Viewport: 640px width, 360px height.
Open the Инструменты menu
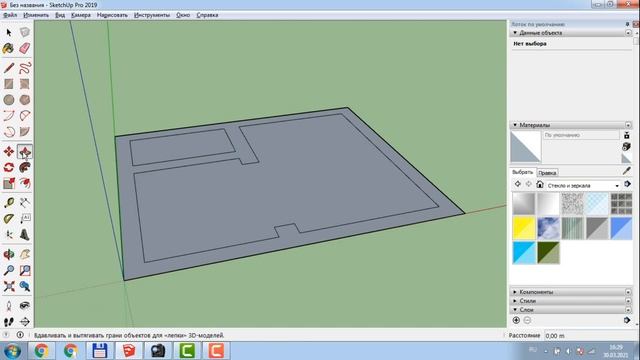[x=152, y=15]
